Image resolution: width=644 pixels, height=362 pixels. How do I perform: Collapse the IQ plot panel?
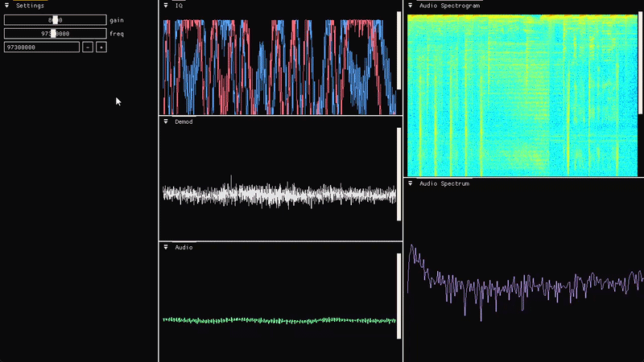click(x=166, y=6)
